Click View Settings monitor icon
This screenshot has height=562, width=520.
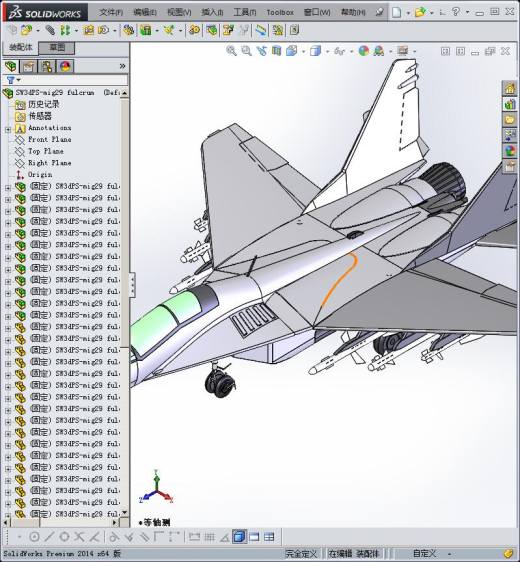pyautogui.click(x=402, y=51)
